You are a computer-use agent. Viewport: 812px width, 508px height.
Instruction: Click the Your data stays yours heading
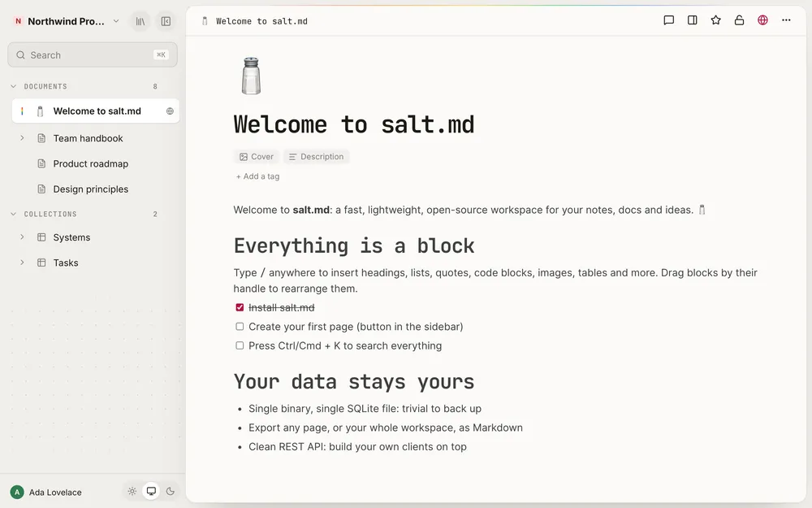(354, 381)
